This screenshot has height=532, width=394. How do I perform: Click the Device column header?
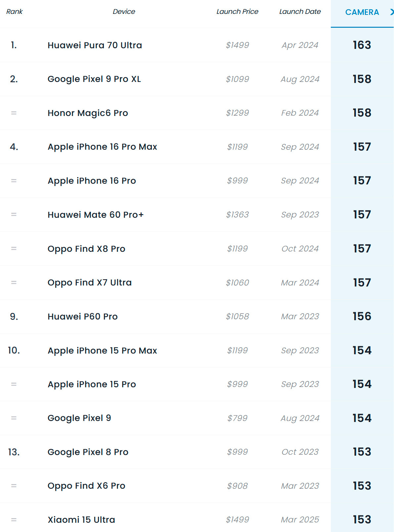coord(124,12)
